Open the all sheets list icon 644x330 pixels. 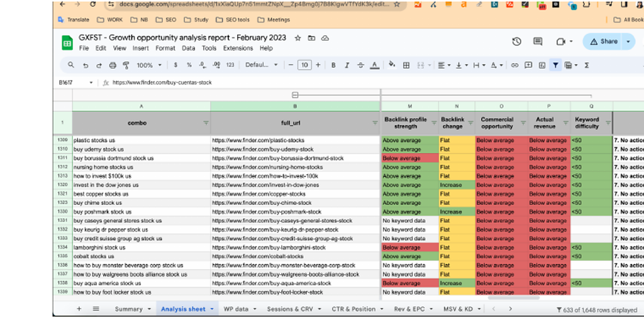click(96, 309)
